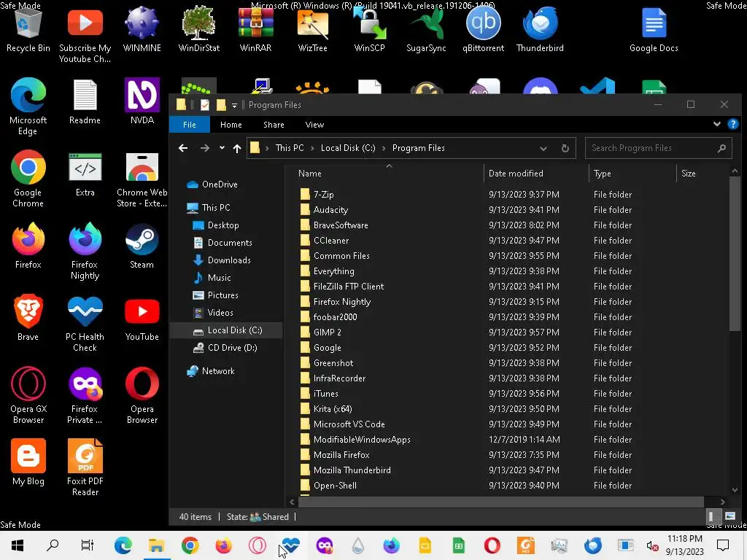The height and width of the screenshot is (560, 747).
Task: Open the Windows Start button
Action: point(18,545)
